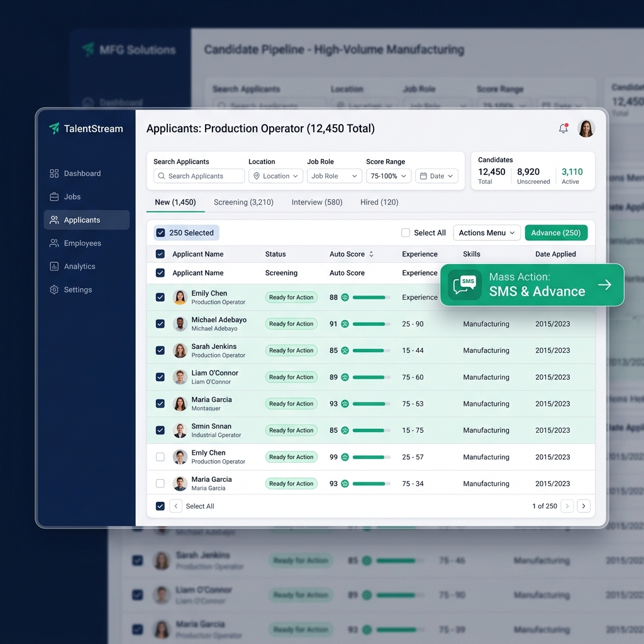The height and width of the screenshot is (644, 644).
Task: Click the Search Applicants input field
Action: click(x=199, y=176)
